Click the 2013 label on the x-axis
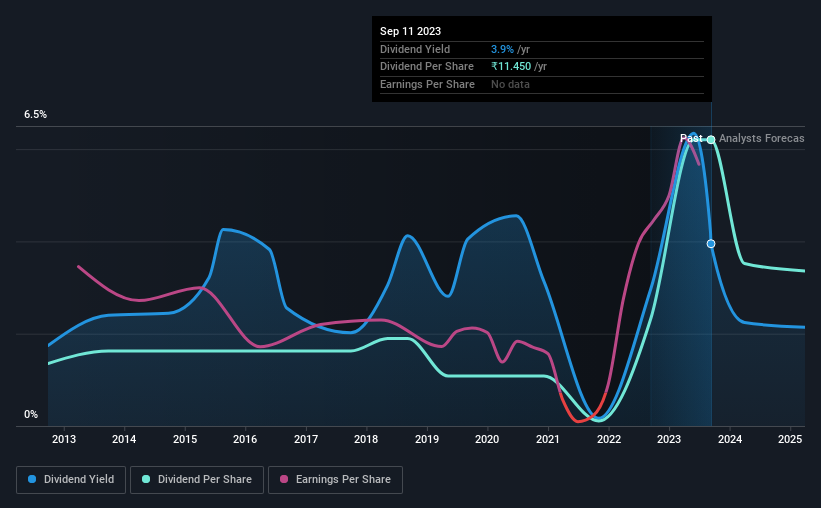Screen dimensions: 821x508 (64, 439)
